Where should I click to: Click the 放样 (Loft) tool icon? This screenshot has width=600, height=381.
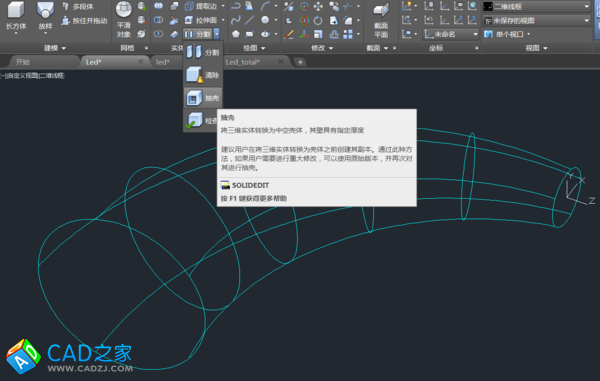45,10
